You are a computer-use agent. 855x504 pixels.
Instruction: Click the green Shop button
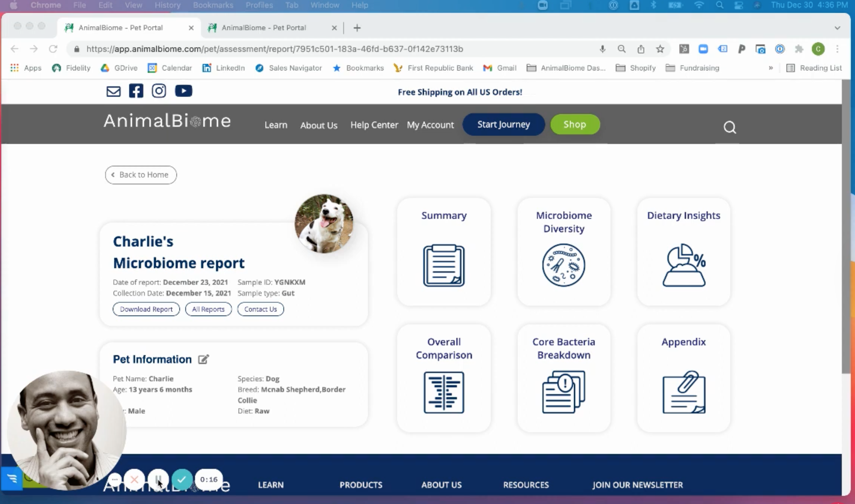pos(575,124)
